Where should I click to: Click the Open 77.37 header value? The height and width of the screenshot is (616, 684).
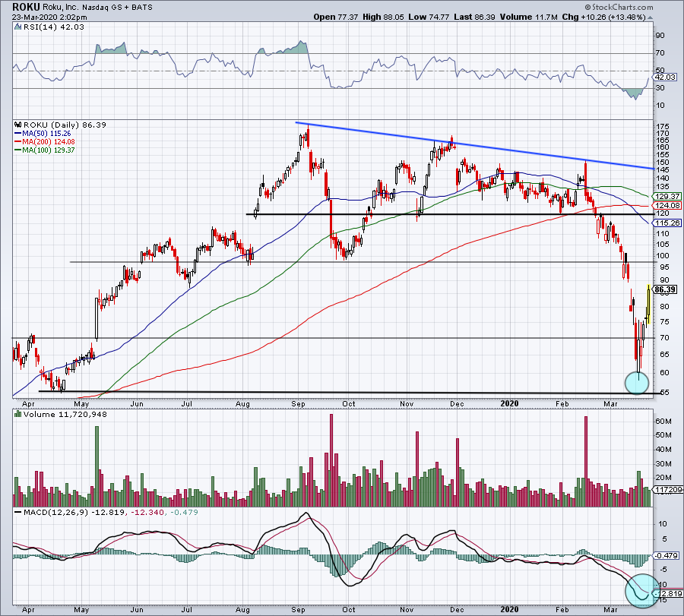[x=335, y=17]
